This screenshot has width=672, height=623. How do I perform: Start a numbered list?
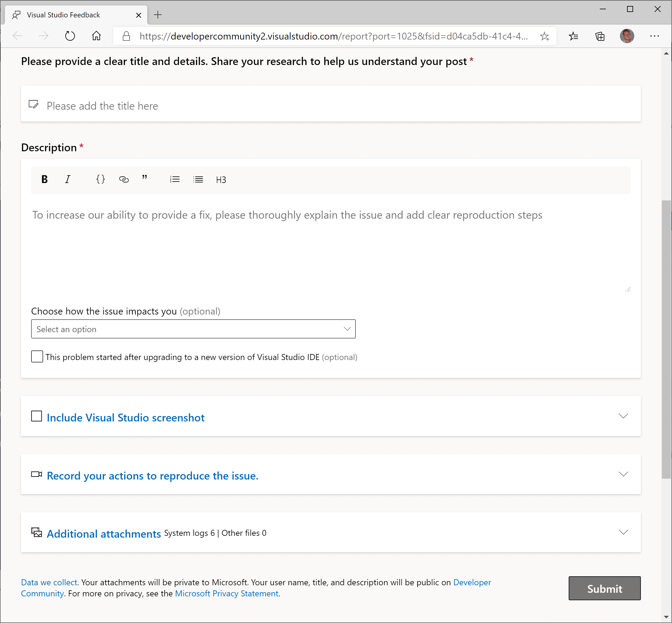(x=175, y=180)
